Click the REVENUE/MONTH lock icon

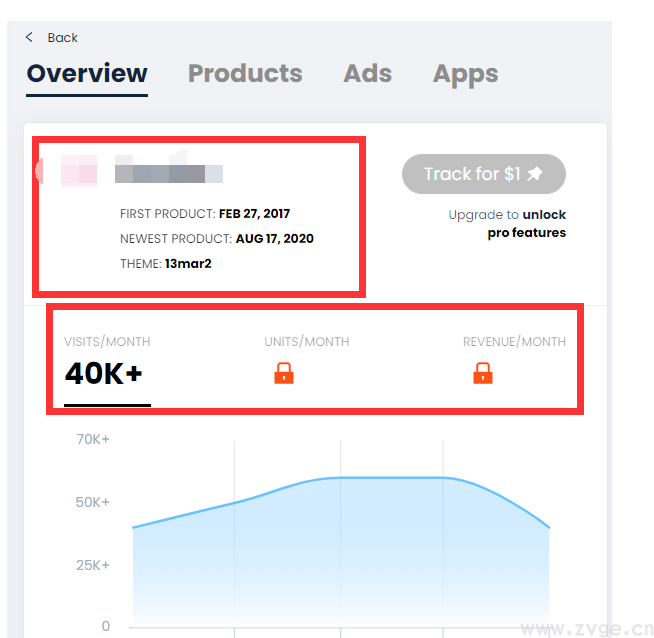[x=483, y=373]
